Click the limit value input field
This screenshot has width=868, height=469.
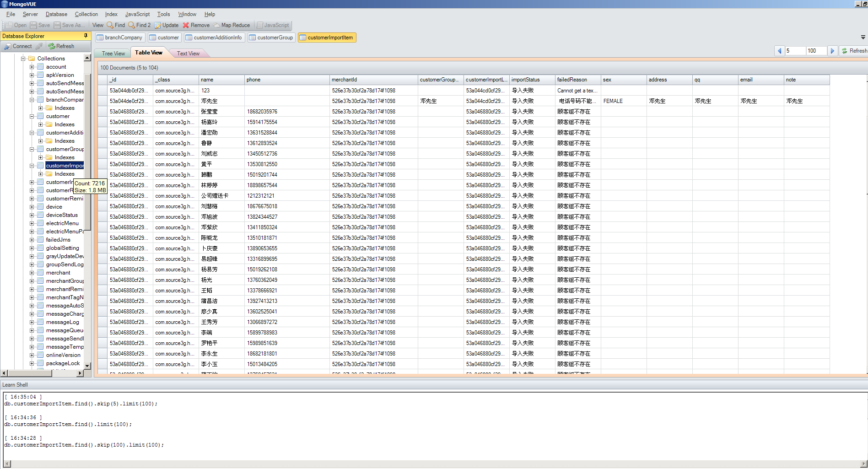[x=816, y=51]
